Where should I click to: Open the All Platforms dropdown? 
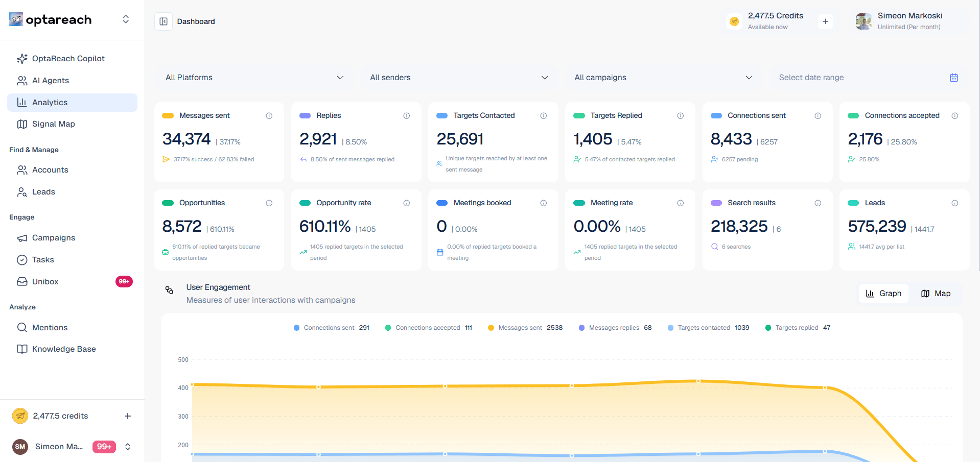[x=254, y=78]
